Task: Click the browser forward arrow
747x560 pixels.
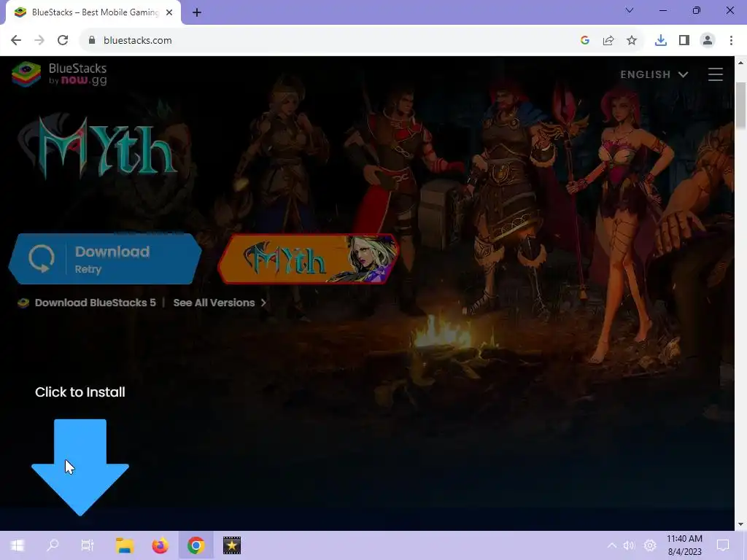Action: pos(39,41)
